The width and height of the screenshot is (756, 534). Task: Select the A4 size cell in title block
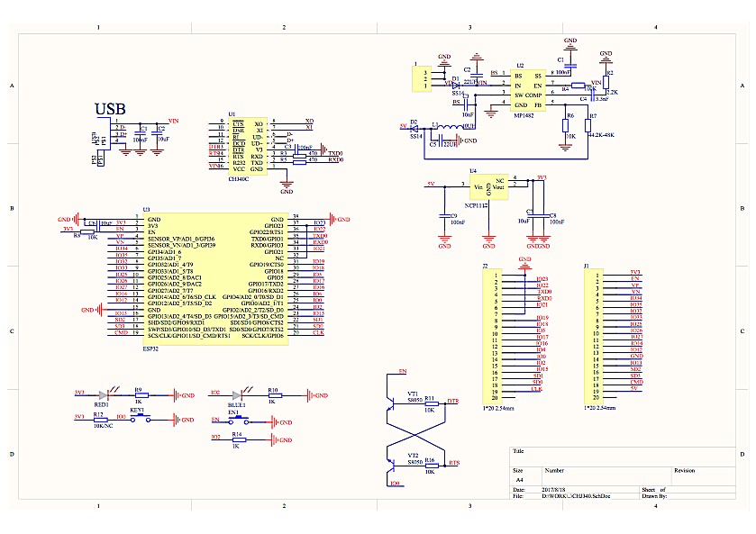click(x=519, y=481)
